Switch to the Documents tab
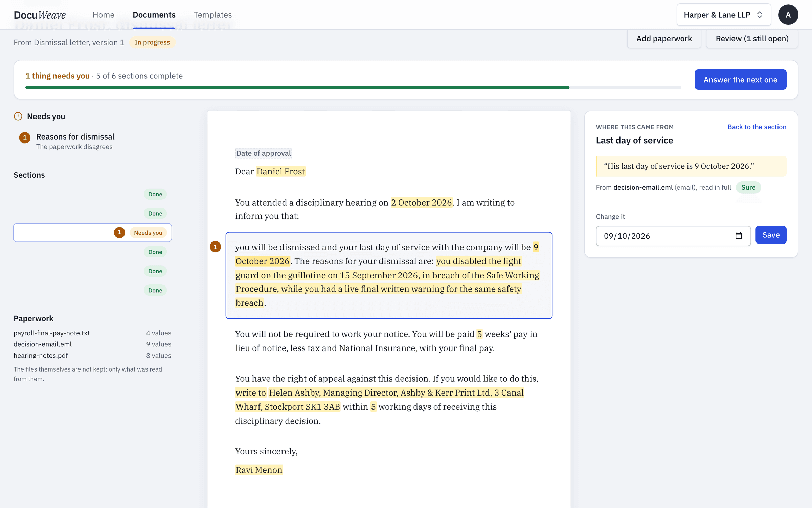The image size is (812, 508). [x=154, y=15]
